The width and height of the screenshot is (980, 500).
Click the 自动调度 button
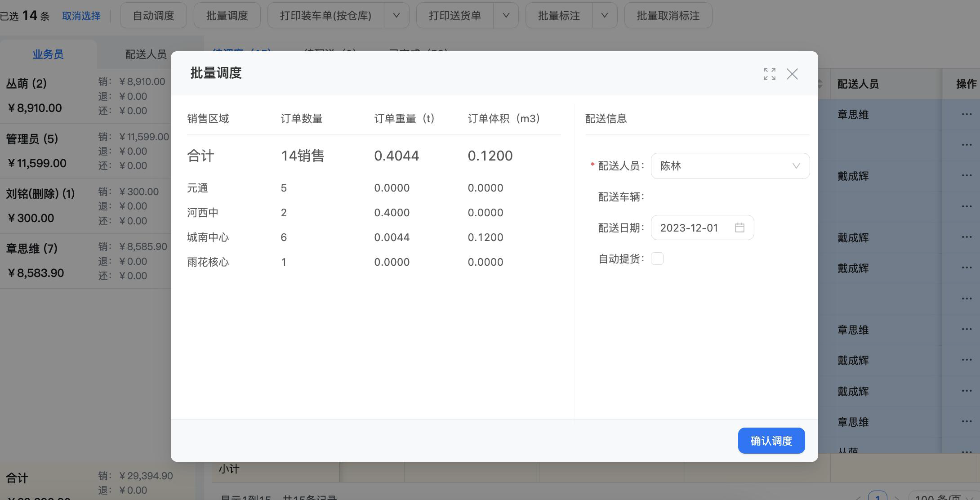(153, 15)
